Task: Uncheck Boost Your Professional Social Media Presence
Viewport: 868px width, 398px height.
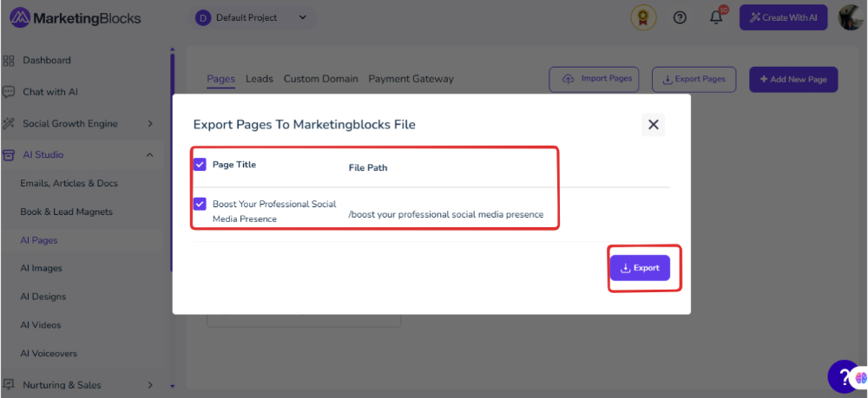Action: pyautogui.click(x=200, y=204)
